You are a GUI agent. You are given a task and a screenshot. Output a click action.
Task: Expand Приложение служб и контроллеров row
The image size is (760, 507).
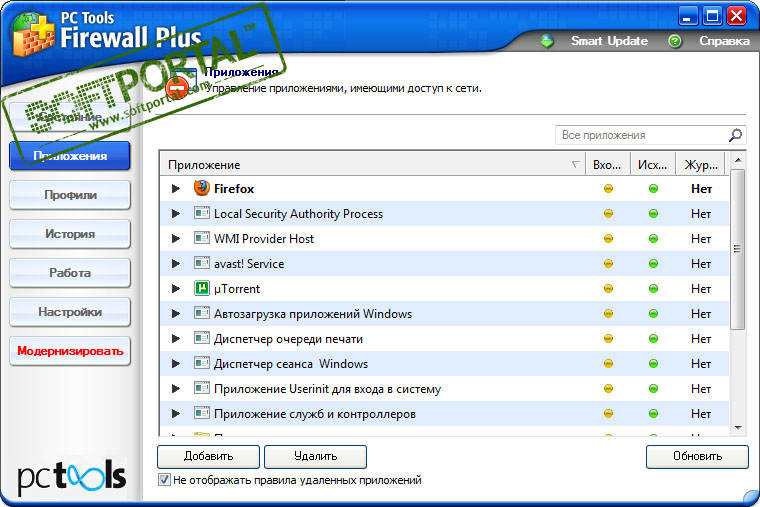[176, 413]
